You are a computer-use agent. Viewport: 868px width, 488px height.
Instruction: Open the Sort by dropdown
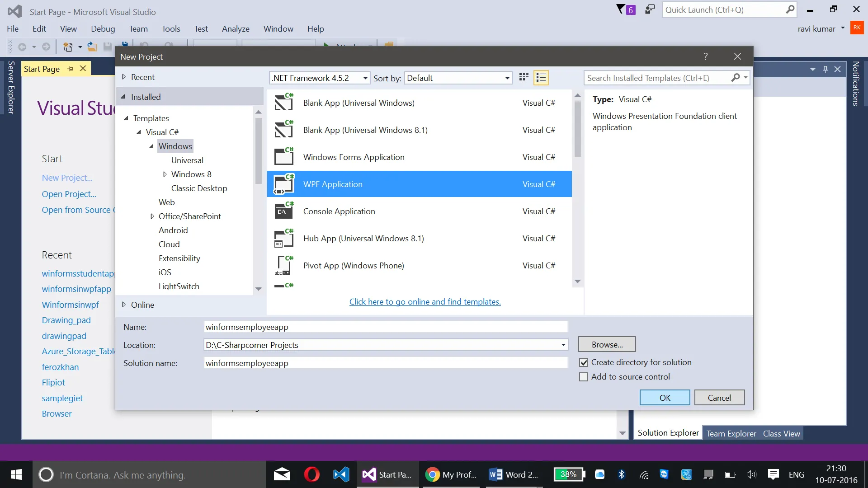point(507,78)
